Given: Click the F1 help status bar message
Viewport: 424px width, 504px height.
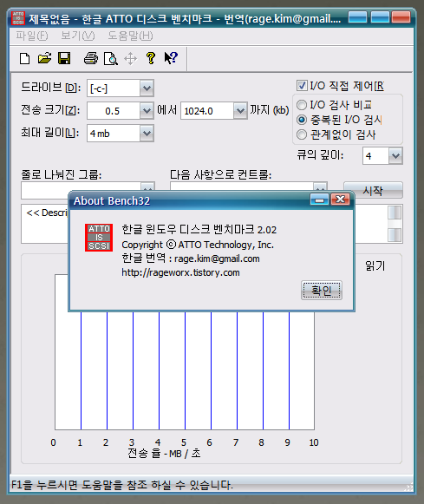Looking at the screenshot, I should (121, 484).
